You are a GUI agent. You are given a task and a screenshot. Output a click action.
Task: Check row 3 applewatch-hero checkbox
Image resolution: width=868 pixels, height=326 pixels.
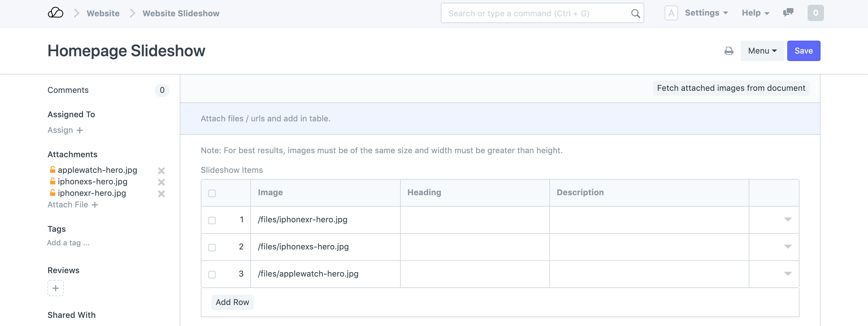coord(212,274)
